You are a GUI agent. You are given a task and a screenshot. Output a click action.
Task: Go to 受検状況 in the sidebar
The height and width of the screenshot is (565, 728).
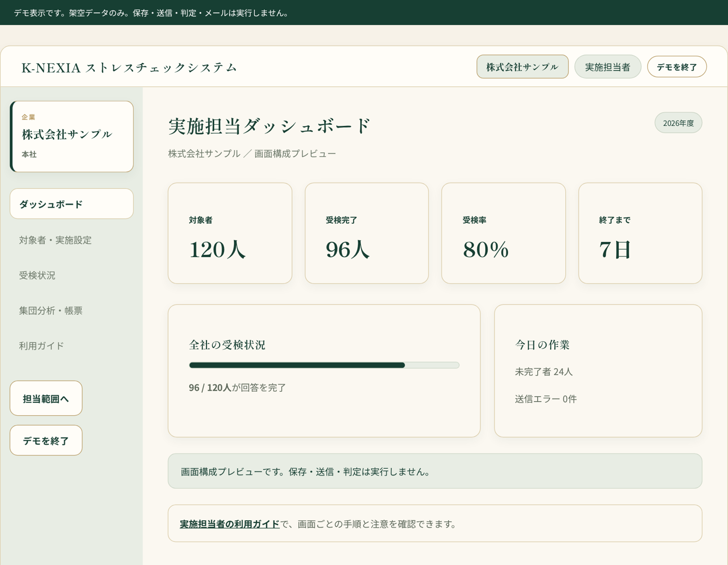click(37, 275)
